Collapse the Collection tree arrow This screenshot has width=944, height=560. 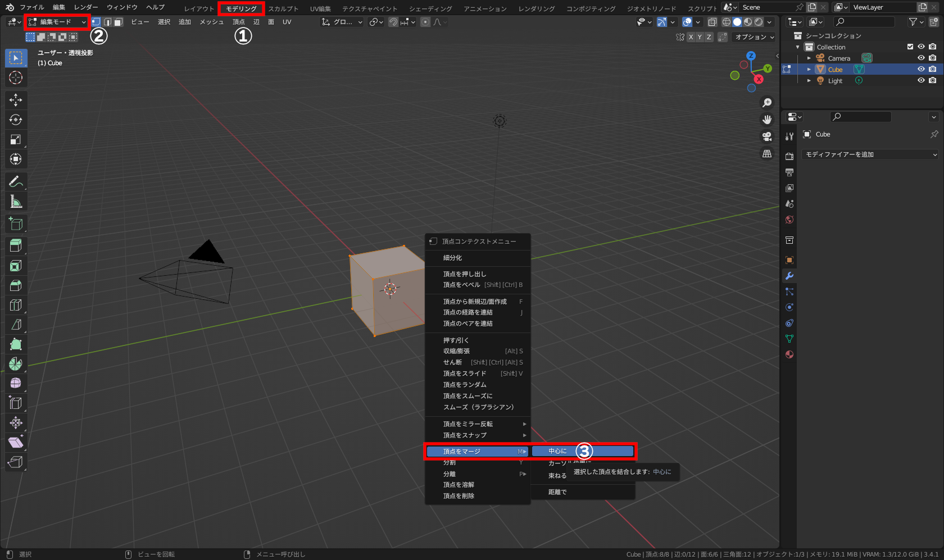pyautogui.click(x=798, y=47)
